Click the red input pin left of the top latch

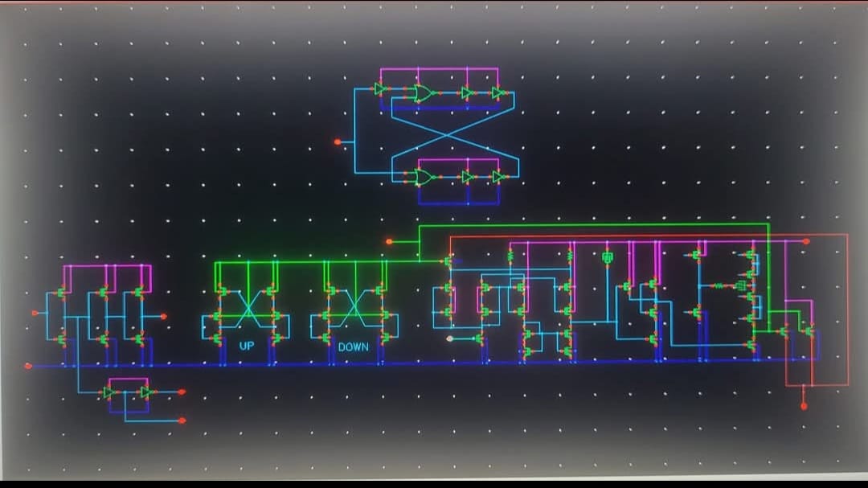point(338,141)
